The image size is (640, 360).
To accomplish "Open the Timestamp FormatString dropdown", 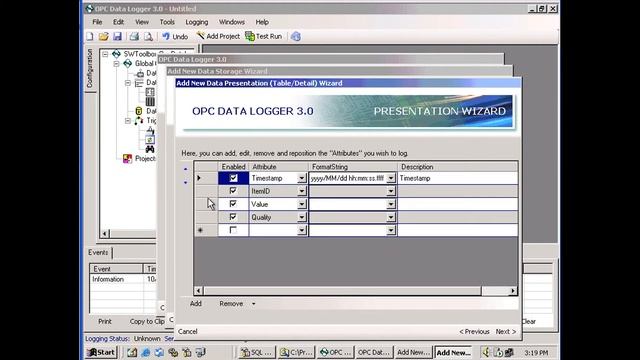I will [x=391, y=178].
